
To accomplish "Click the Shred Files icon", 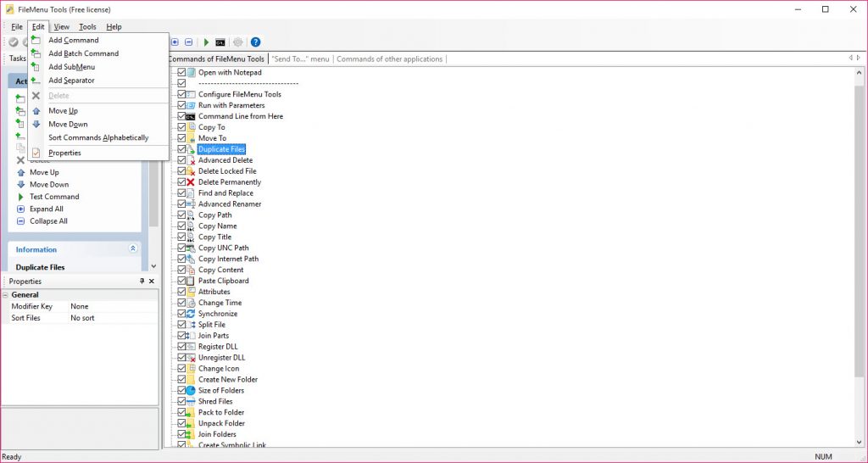I will pyautogui.click(x=191, y=402).
